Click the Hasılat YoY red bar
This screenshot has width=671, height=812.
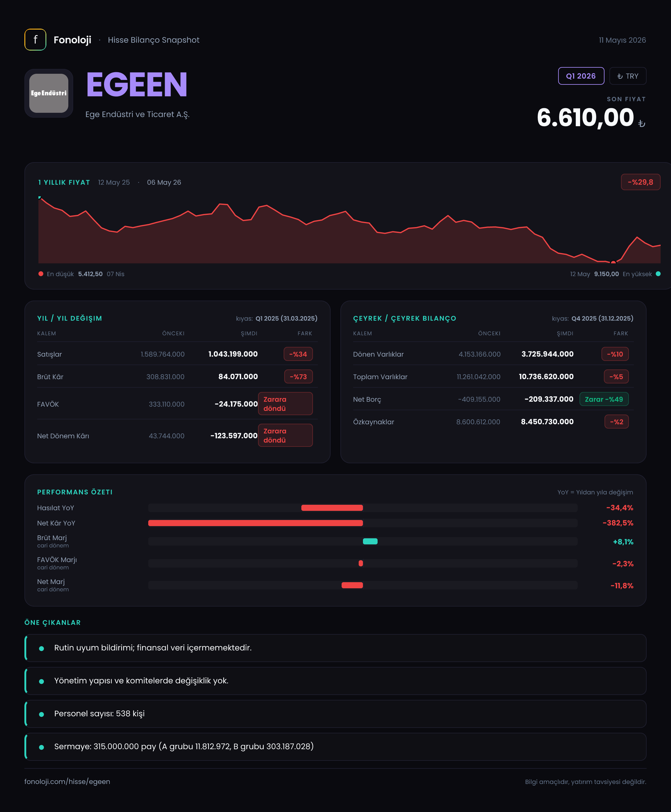tap(332, 507)
